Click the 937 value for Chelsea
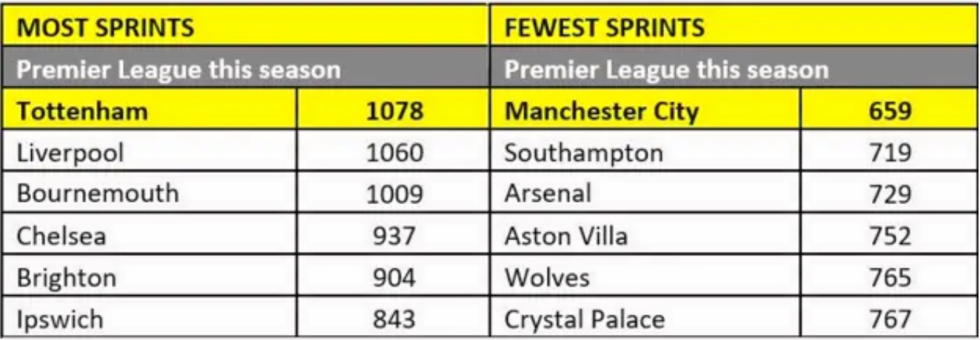Image resolution: width=980 pixels, height=340 pixels. 395,236
